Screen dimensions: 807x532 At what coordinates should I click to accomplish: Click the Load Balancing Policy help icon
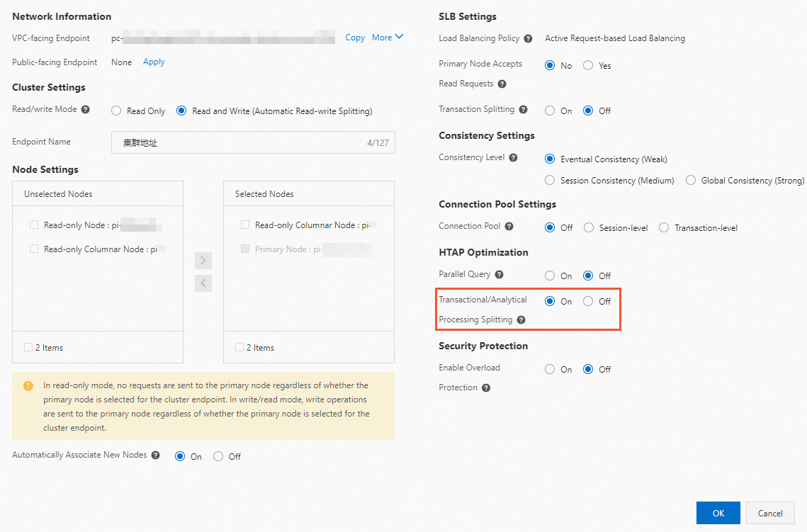(528, 38)
